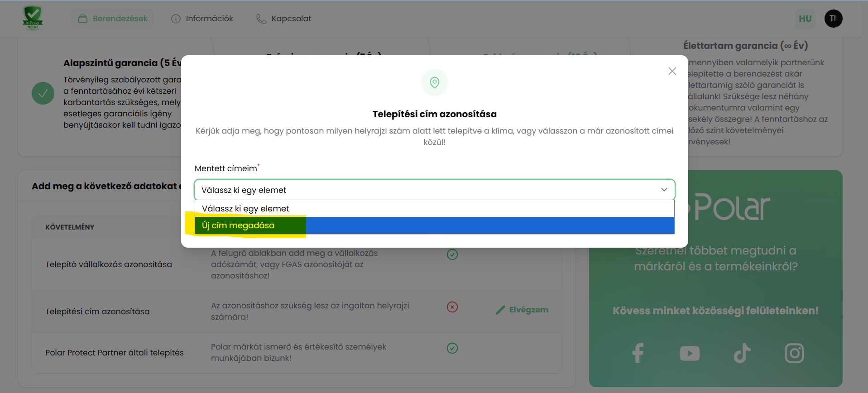Click the Polar Protect logo

[33, 18]
